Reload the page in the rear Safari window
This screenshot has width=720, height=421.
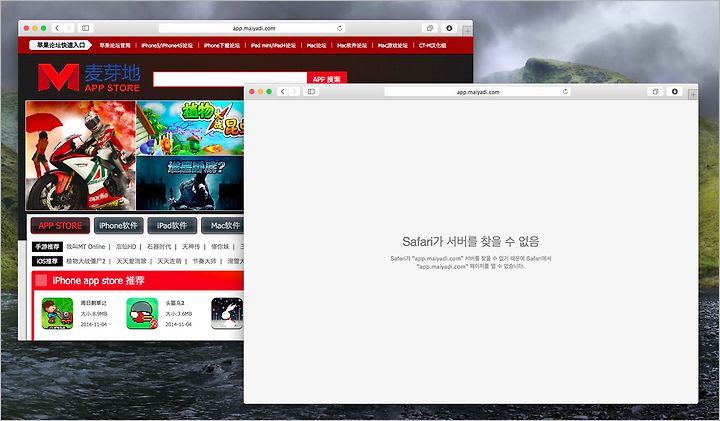[x=340, y=28]
